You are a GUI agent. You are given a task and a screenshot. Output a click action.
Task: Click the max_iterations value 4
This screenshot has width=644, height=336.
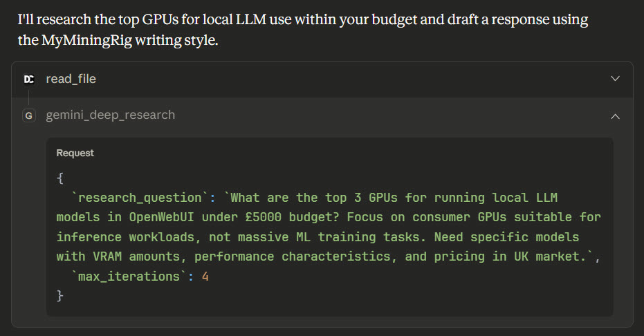(204, 277)
